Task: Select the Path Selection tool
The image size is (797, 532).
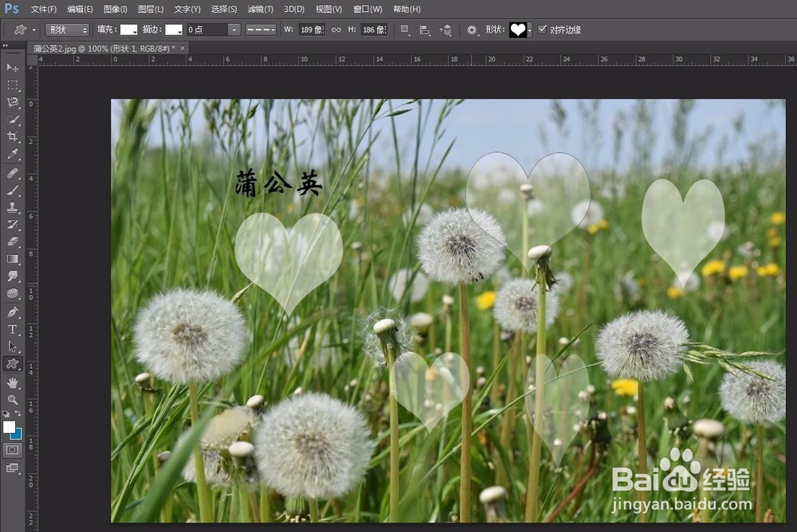Action: tap(12, 346)
